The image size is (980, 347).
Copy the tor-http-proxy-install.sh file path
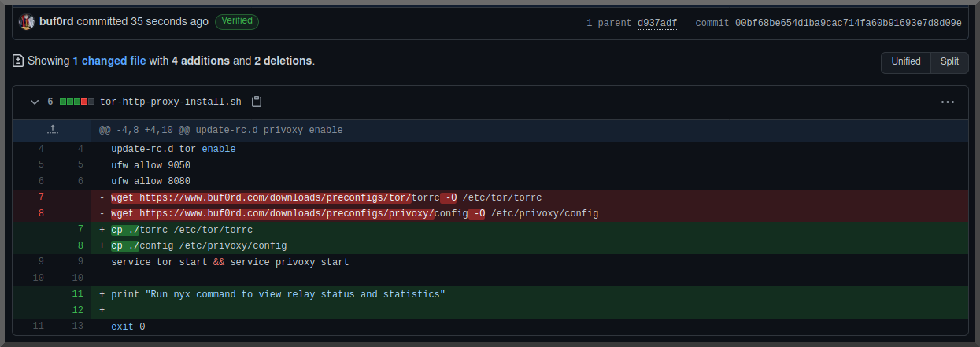[256, 102]
